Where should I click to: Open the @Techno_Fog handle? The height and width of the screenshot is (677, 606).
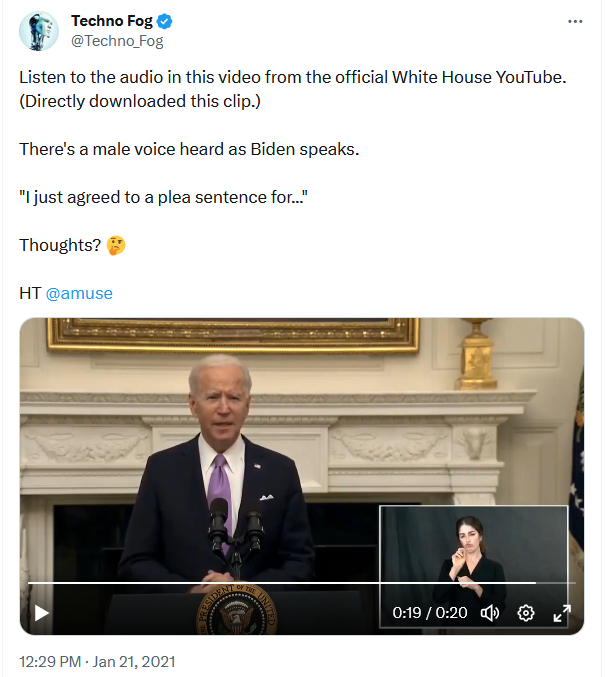click(x=117, y=41)
